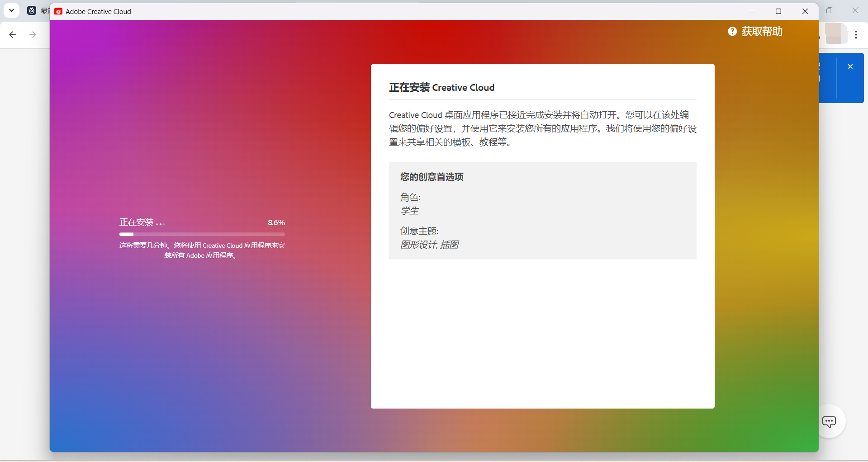Click the Adobe Creative Cloud title bar logo
The width and height of the screenshot is (868, 462).
click(58, 11)
